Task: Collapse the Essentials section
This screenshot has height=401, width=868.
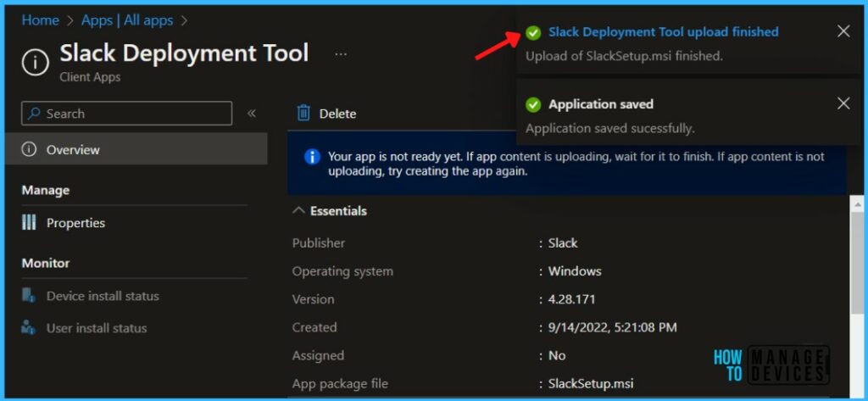Action: click(330, 211)
